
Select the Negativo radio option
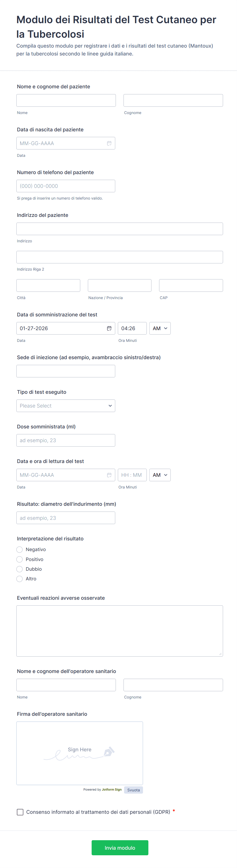click(x=20, y=550)
